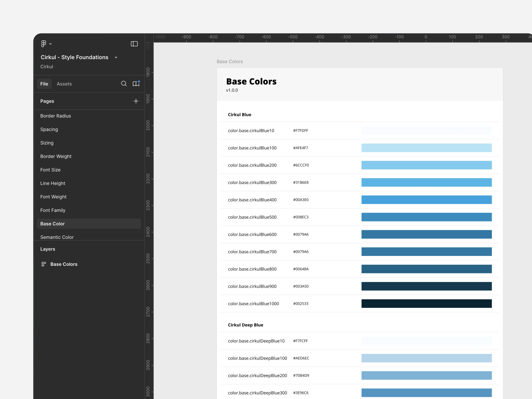Click the #00A3E0 hex value
The width and height of the screenshot is (532, 399).
(301, 200)
